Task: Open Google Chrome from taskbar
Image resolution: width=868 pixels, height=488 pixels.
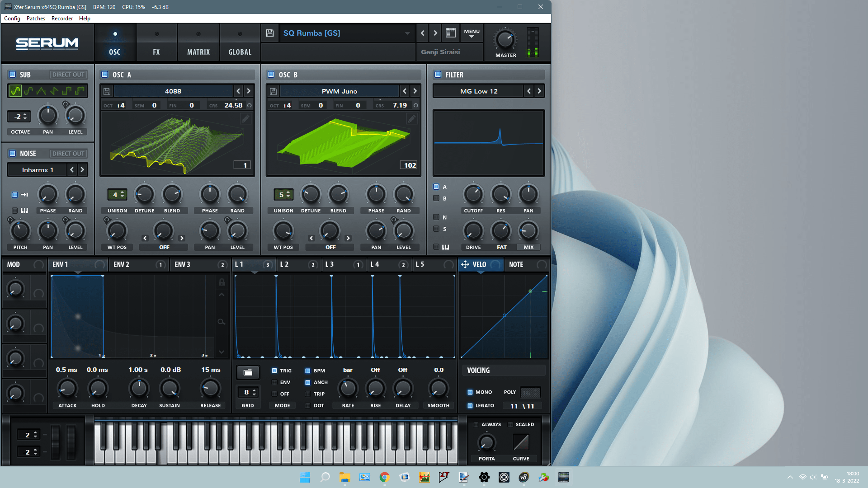Action: coord(384,477)
